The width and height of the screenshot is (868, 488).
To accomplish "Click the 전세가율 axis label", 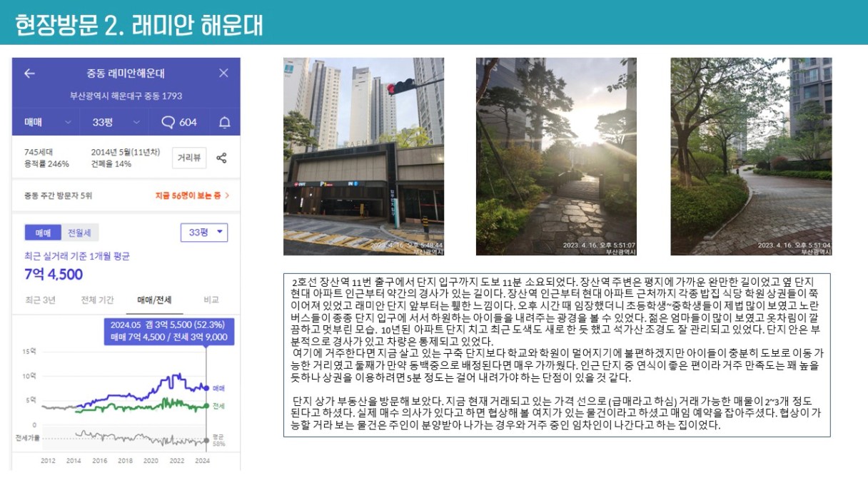I will click(27, 437).
